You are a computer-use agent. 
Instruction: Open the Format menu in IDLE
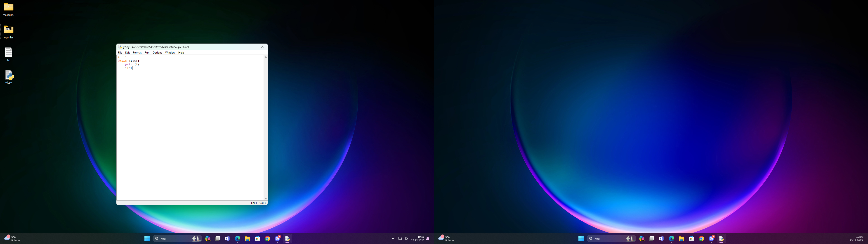pos(137,53)
